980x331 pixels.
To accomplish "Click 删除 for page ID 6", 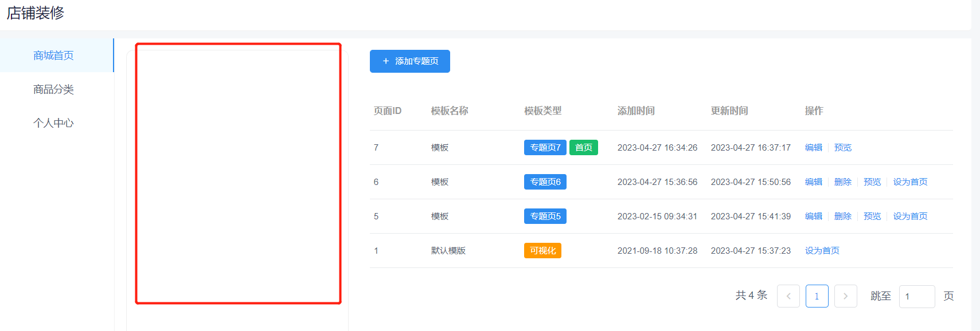I will 843,182.
